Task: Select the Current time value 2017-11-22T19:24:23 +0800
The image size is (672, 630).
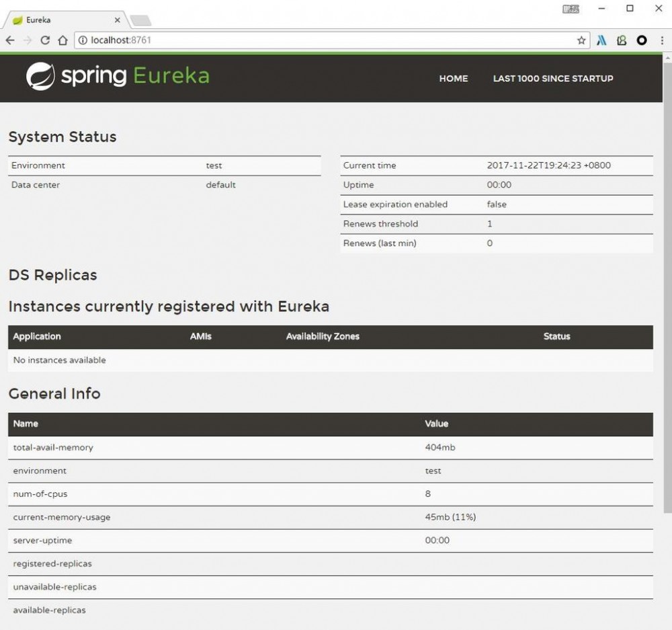Action: pos(548,165)
